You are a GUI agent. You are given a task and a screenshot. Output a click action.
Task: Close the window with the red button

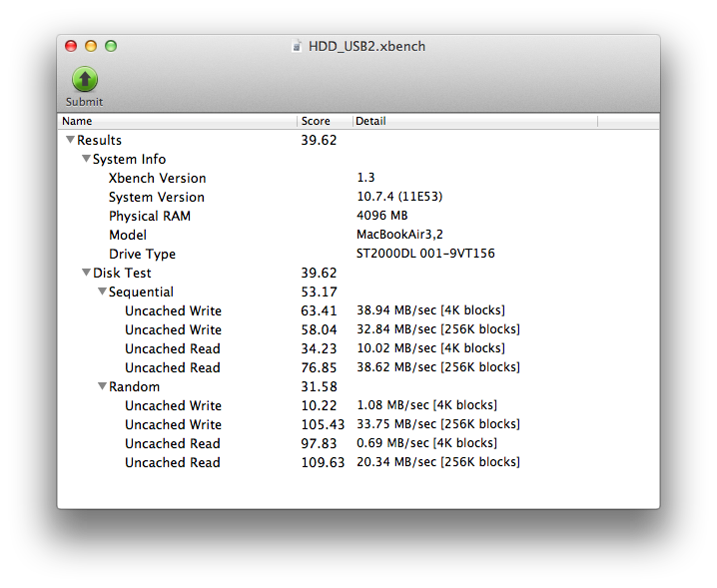(x=71, y=46)
